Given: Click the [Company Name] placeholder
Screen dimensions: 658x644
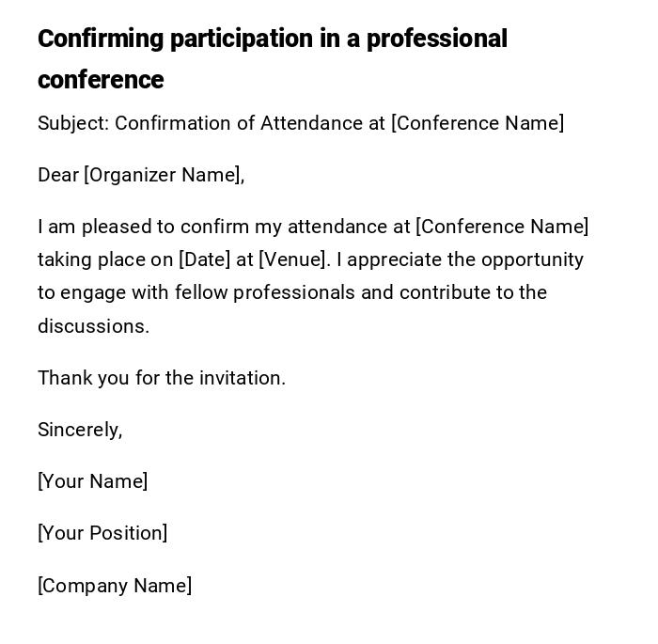Looking at the screenshot, I should click(115, 586).
